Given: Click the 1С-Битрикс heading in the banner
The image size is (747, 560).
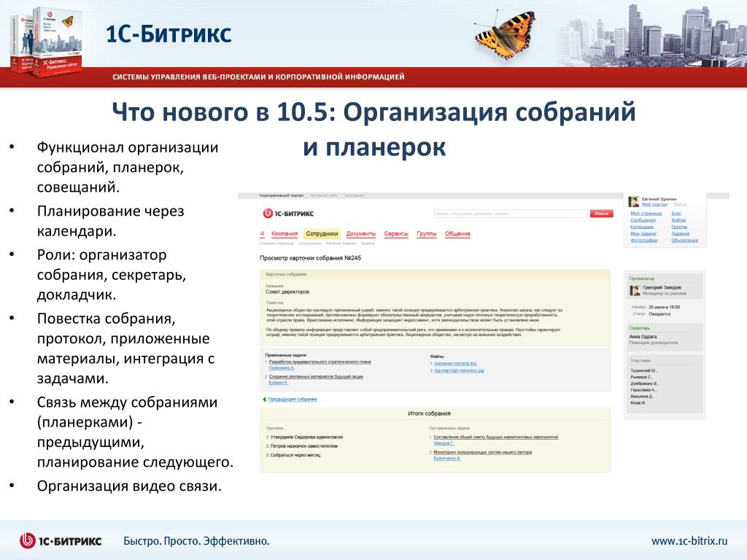Looking at the screenshot, I should (169, 34).
